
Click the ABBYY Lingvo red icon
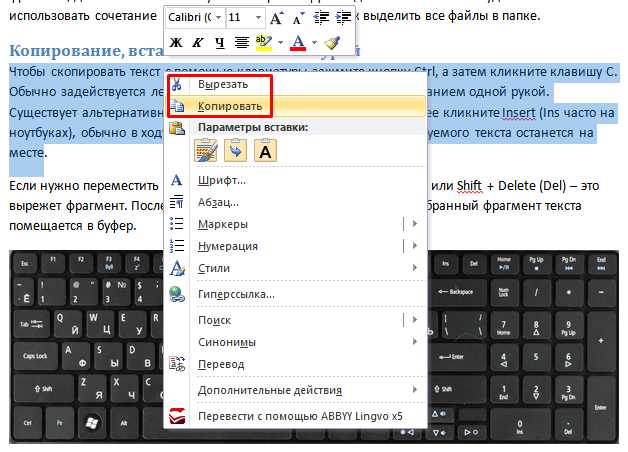coord(177,416)
